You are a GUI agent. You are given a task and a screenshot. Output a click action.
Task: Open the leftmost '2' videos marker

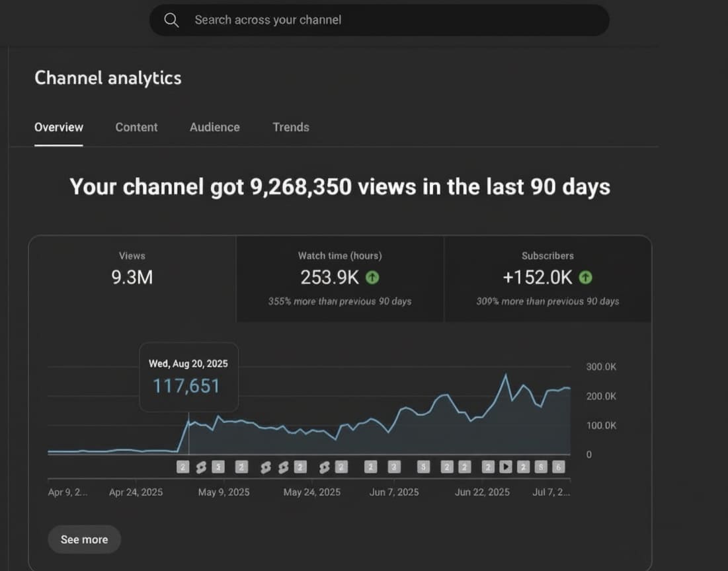coord(183,467)
